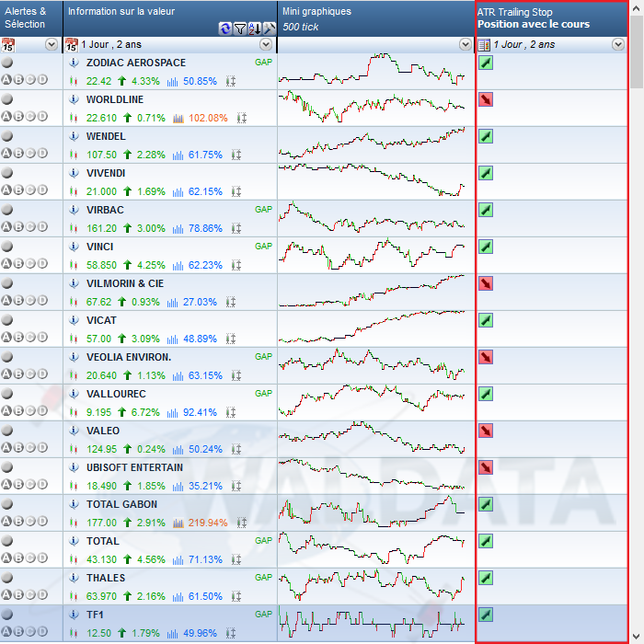Toggle selection circle for VINCI
644x644 pixels.
click(x=7, y=247)
